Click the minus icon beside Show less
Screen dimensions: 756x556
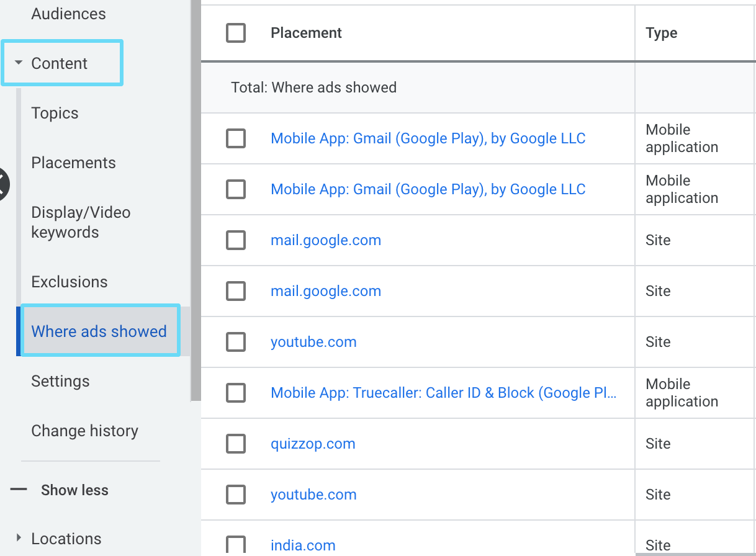pos(19,490)
